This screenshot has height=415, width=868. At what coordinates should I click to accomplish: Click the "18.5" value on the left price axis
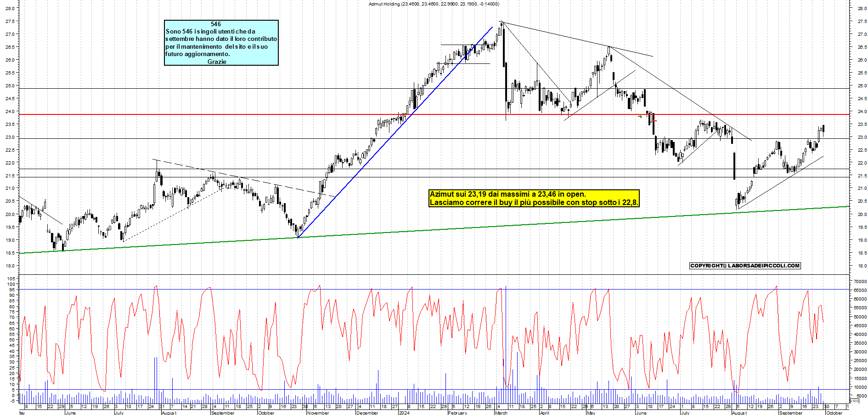(x=10, y=253)
